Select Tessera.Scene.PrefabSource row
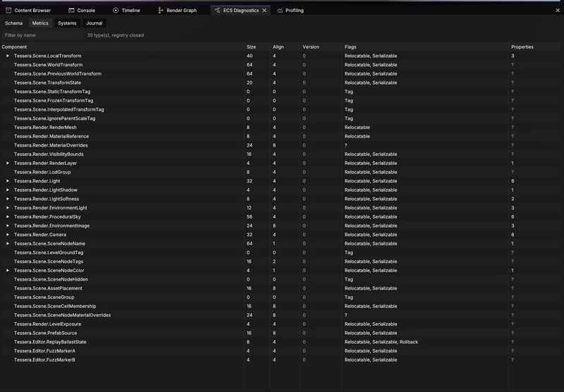Screen dimensions: 564x392 click(x=282, y=333)
